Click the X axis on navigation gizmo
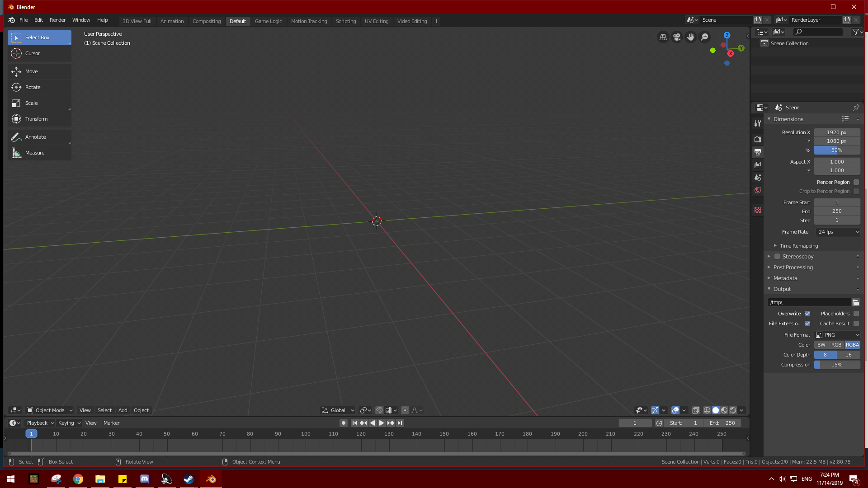 tap(731, 53)
